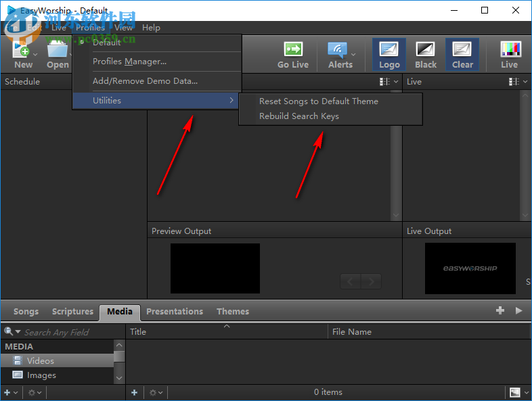Open the Utilities submenu
532x401 pixels.
pos(156,101)
